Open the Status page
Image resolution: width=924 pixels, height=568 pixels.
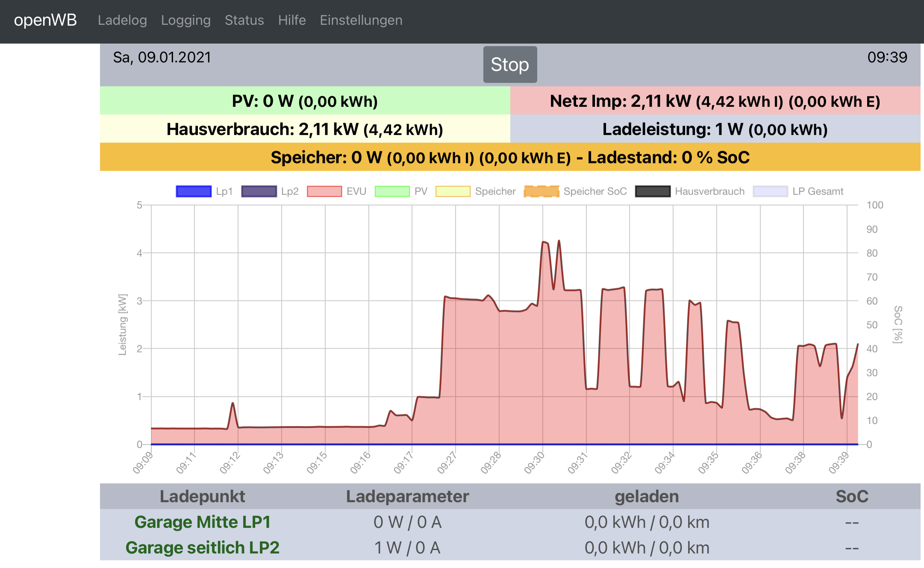[244, 20]
